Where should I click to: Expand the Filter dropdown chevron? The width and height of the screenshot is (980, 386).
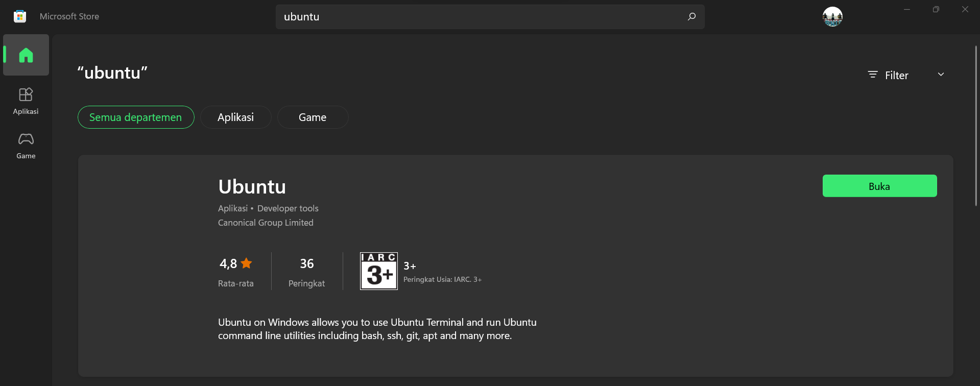tap(941, 75)
